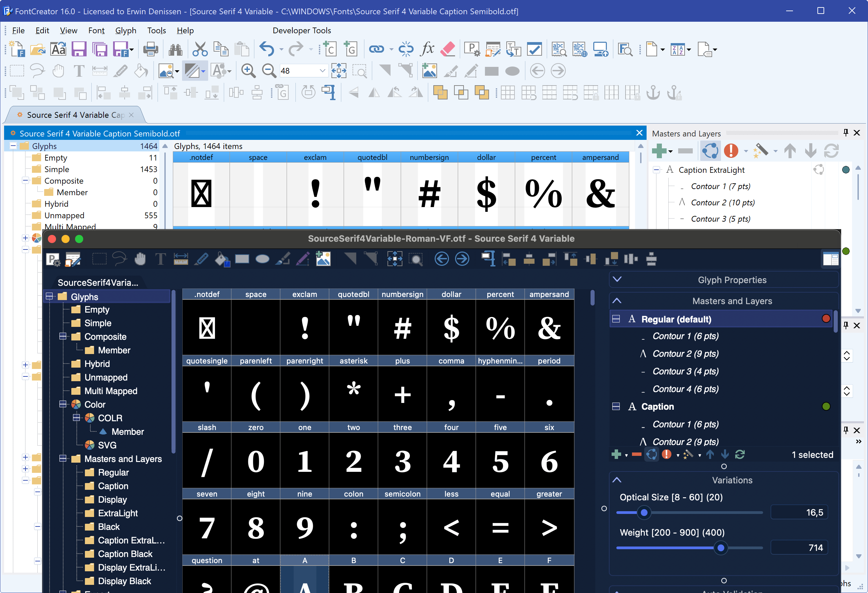Toggle the pin icon on Masters and Layers panel
Screen dimensions: 868x593
(x=846, y=133)
